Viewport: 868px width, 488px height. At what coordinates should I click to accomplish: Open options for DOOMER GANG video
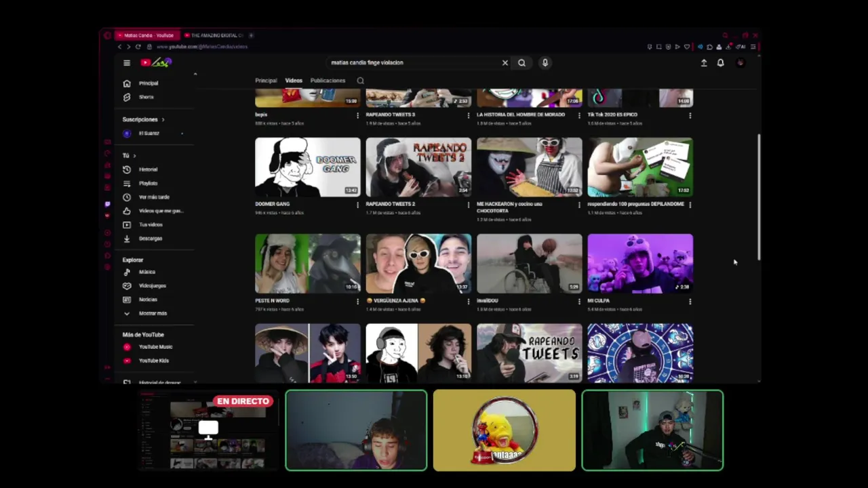click(x=357, y=204)
